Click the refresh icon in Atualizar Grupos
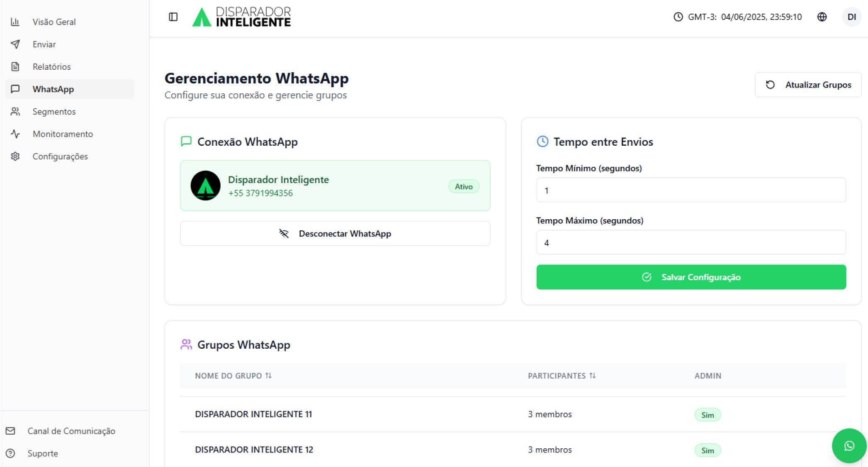 coord(770,85)
